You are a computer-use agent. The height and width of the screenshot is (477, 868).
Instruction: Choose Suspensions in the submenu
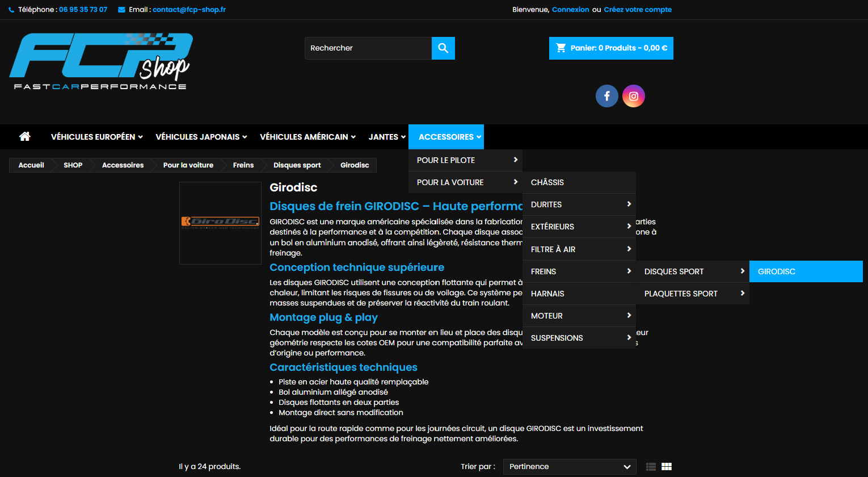[x=579, y=338]
